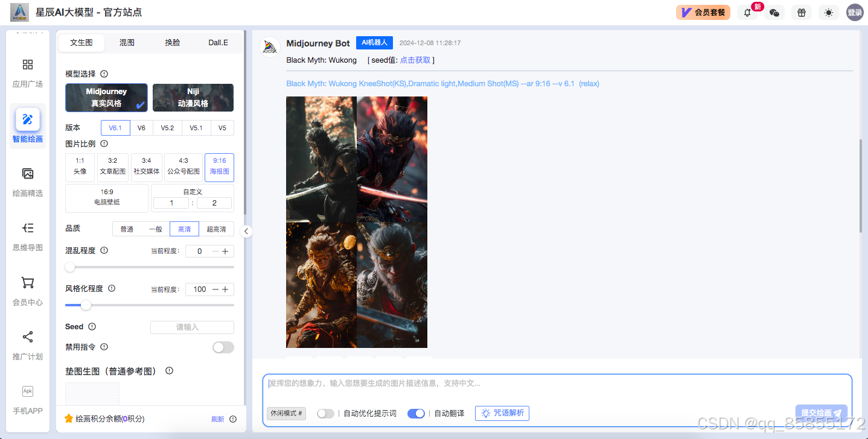Click the notification bell icon

747,13
